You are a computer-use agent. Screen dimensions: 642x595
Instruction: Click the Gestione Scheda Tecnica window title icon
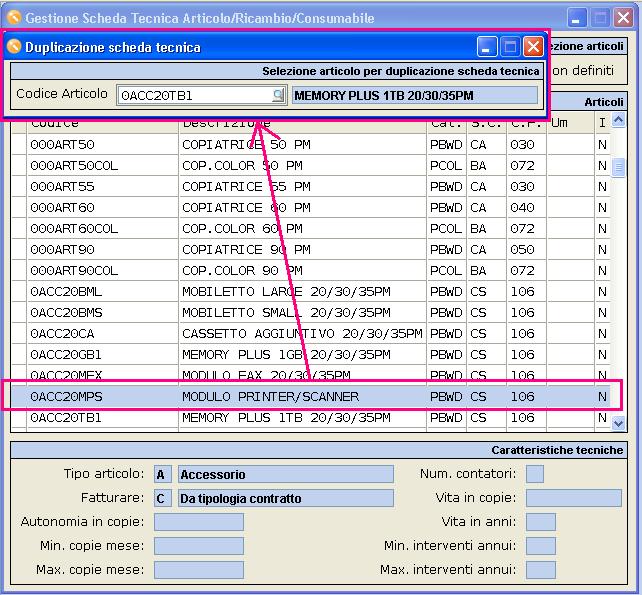click(14, 17)
